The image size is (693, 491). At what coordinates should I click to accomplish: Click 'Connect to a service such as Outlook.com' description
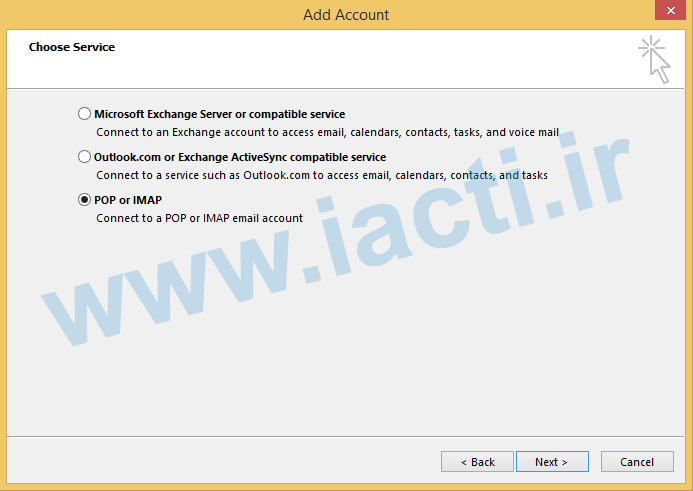322,175
